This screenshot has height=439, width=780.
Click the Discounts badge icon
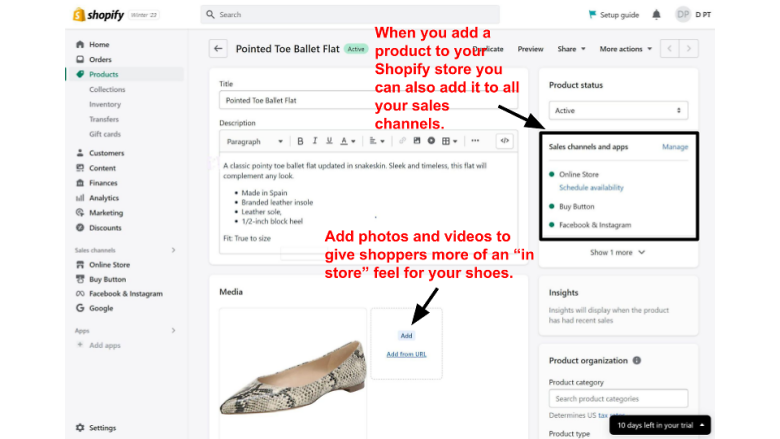80,227
